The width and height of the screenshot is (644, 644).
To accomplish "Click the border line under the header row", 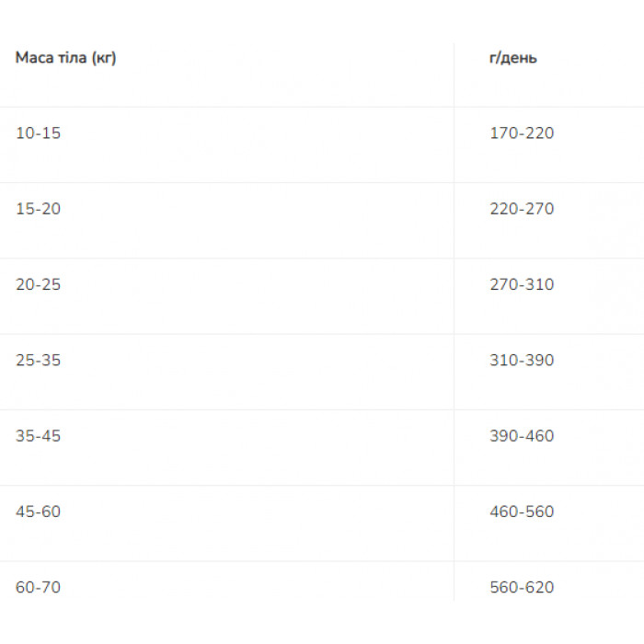I will coord(230,107).
